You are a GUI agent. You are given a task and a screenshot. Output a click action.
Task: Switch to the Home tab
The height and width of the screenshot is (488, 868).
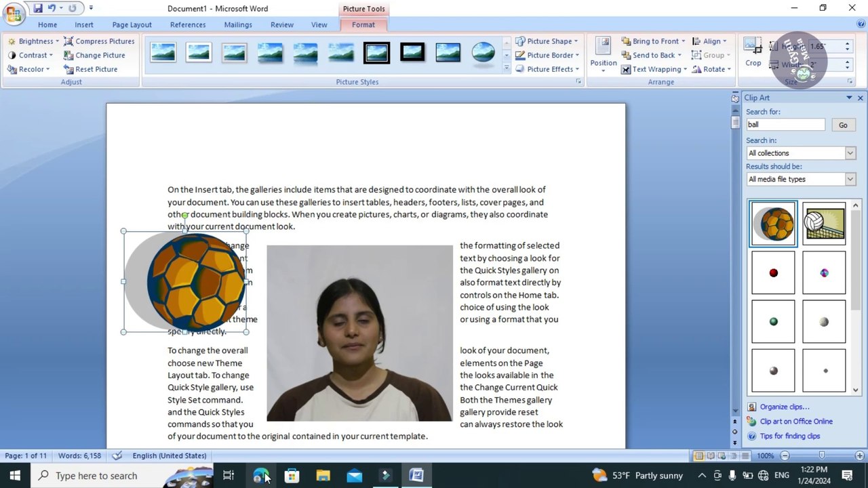(x=47, y=25)
